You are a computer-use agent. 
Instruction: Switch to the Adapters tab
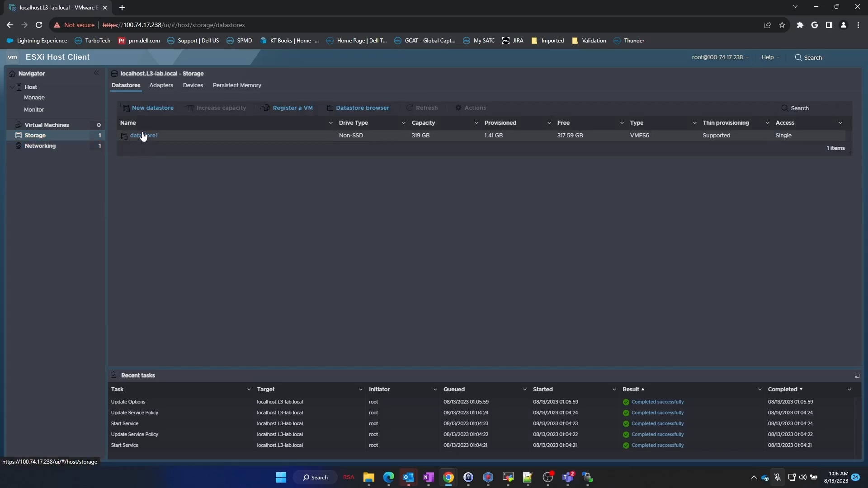(161, 85)
